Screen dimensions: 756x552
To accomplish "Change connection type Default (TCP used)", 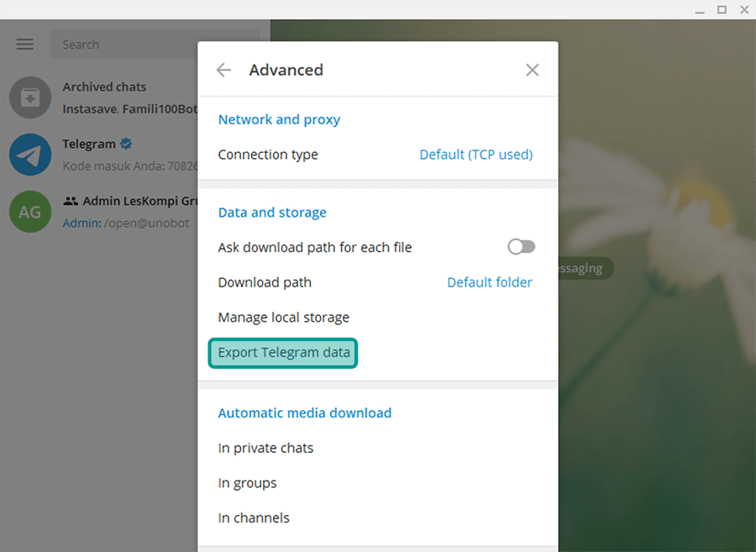I will (476, 155).
